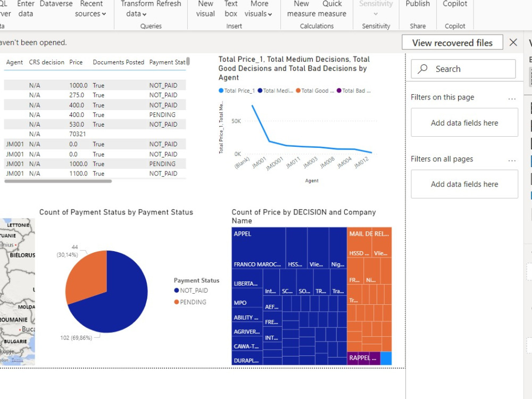The width and height of the screenshot is (532, 399).
Task: Select the 275.0 price cell
Action: point(77,95)
